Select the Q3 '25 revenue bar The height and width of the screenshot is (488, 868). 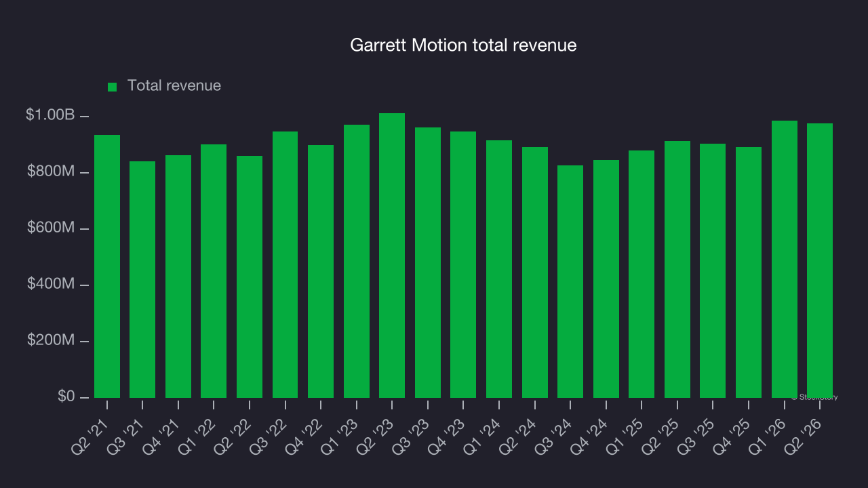[713, 270]
